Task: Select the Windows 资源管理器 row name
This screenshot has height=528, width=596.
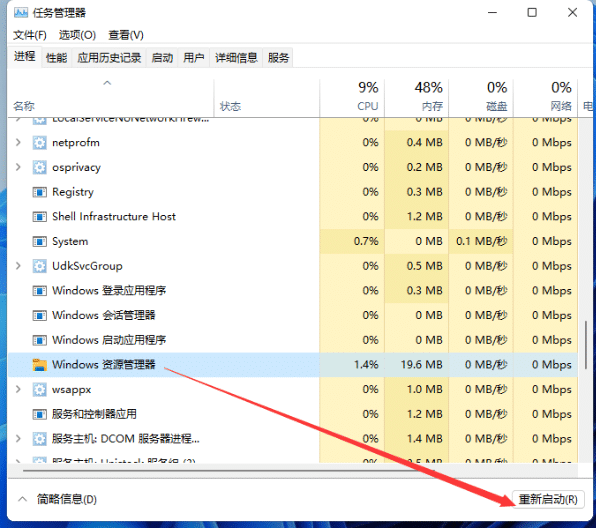Action: pyautogui.click(x=103, y=365)
